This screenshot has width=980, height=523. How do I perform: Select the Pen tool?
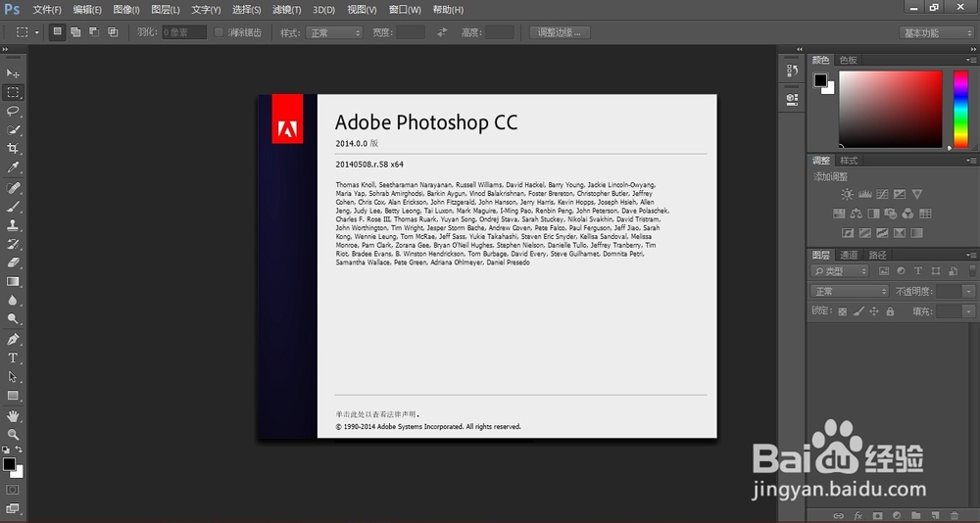click(13, 339)
